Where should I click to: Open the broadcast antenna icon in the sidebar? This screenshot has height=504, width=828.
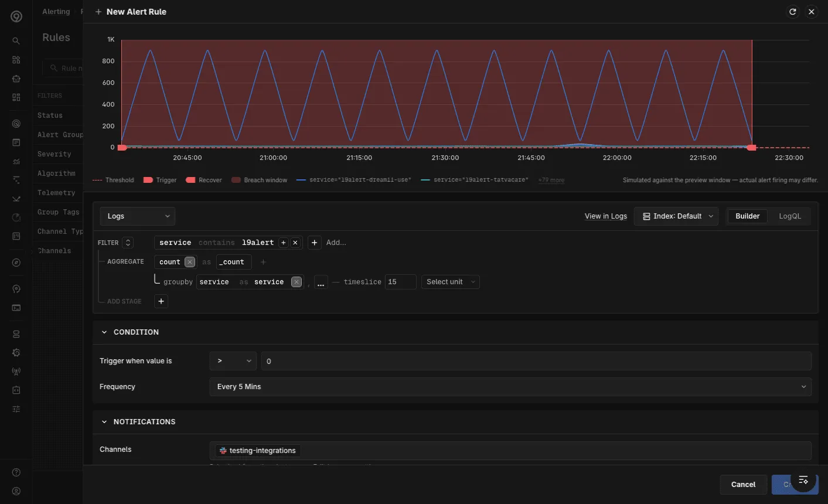16,372
